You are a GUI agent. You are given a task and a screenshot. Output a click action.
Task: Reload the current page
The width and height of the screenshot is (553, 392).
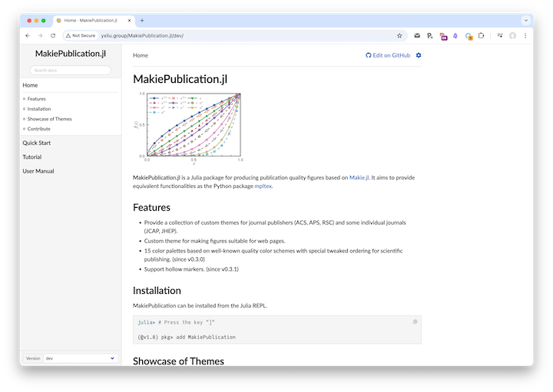(53, 35)
